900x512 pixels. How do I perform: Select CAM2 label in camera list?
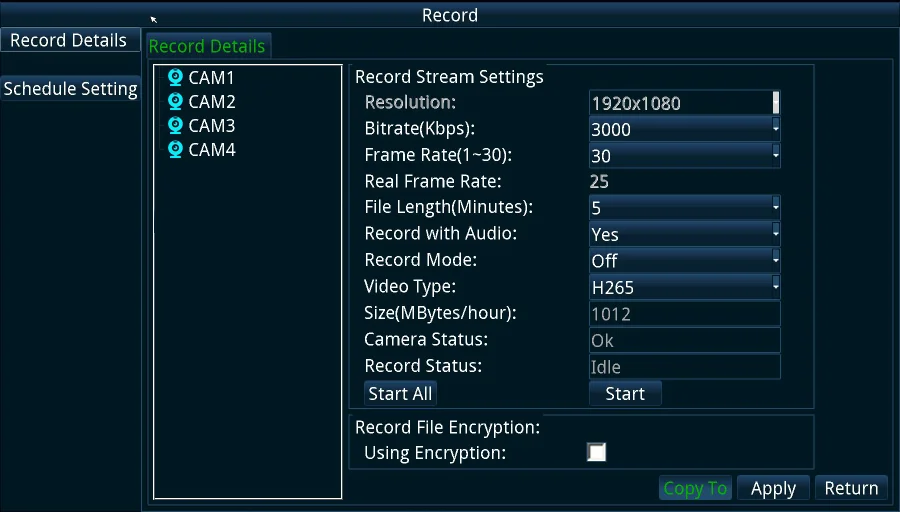[212, 102]
